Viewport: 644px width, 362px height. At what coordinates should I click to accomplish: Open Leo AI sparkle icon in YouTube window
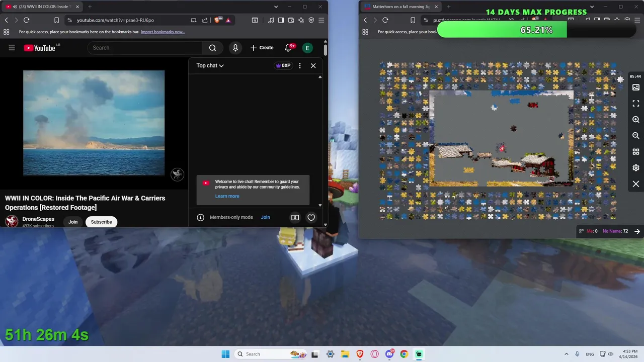301,20
